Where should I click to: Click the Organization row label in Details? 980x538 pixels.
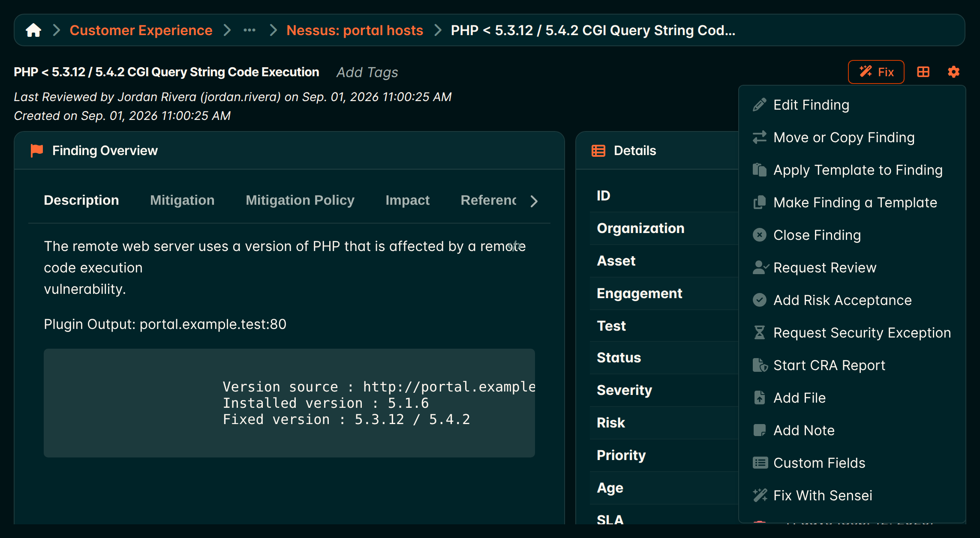(x=640, y=228)
